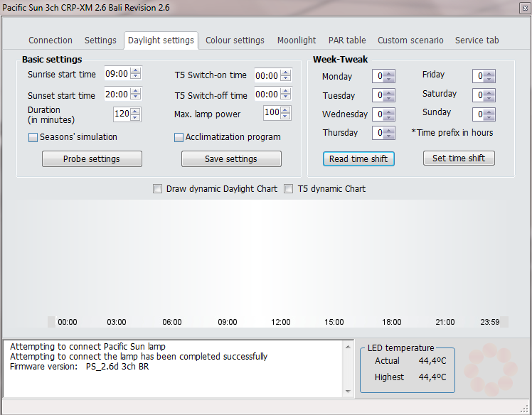Enable Seasons' simulation checkbox

(x=33, y=138)
